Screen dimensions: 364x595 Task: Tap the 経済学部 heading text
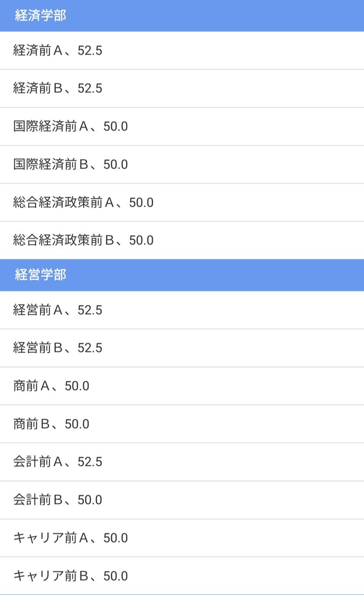pos(40,16)
